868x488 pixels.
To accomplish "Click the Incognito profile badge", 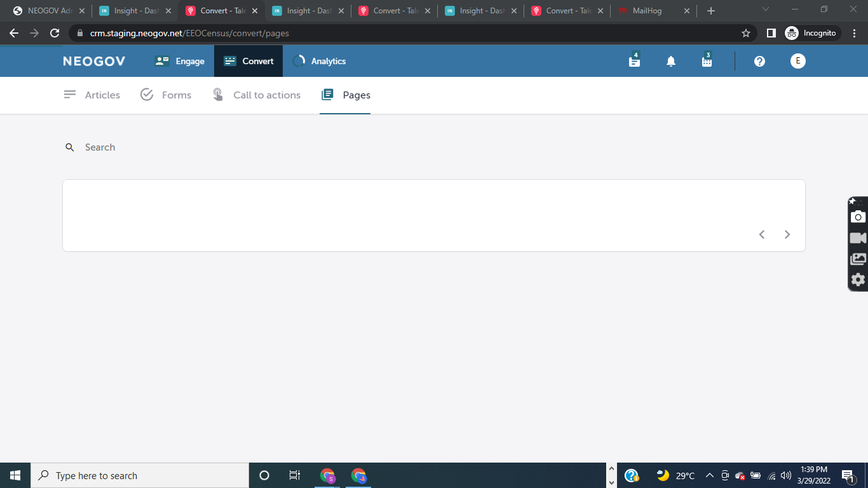I will pyautogui.click(x=811, y=32).
